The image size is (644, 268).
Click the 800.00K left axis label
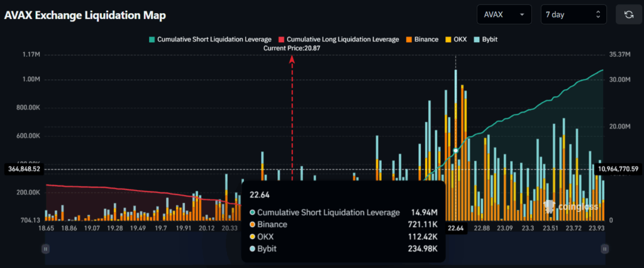tap(28, 108)
